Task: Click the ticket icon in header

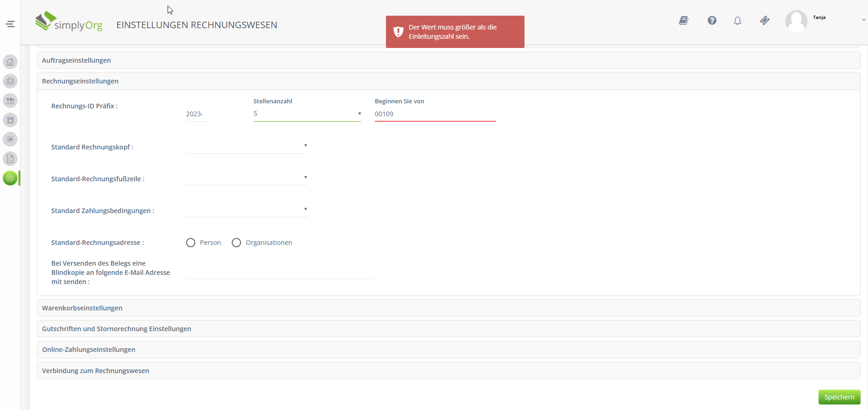Action: tap(765, 20)
